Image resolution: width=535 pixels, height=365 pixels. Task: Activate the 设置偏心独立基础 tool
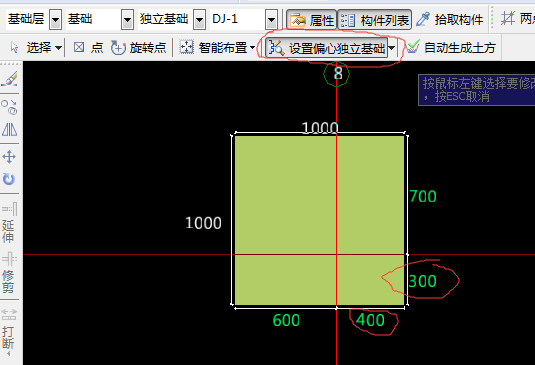(x=327, y=48)
